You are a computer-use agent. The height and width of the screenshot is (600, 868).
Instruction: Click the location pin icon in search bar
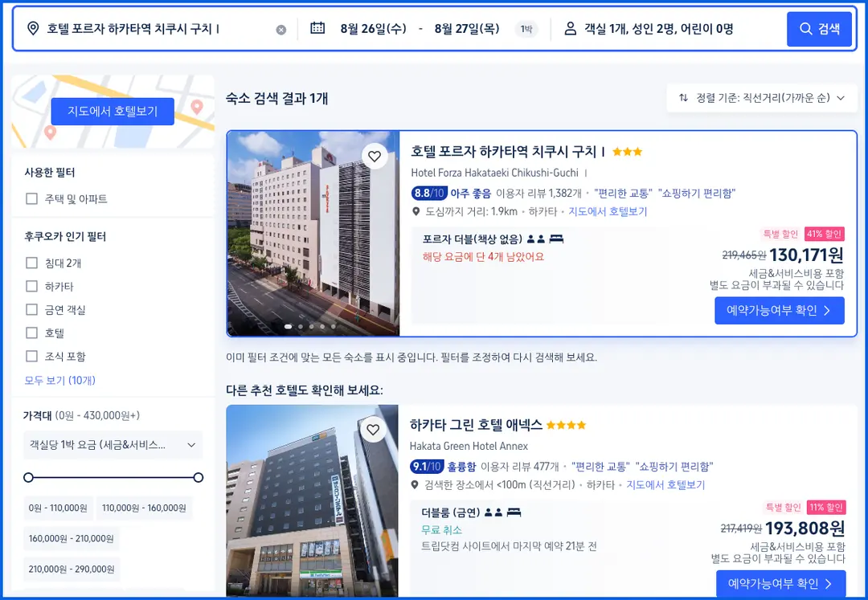pos(33,28)
